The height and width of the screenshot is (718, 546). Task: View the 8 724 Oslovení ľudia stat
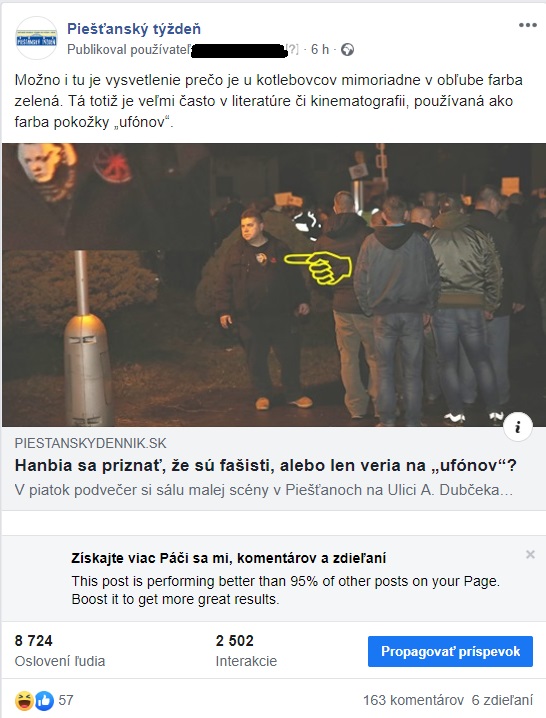click(60, 651)
